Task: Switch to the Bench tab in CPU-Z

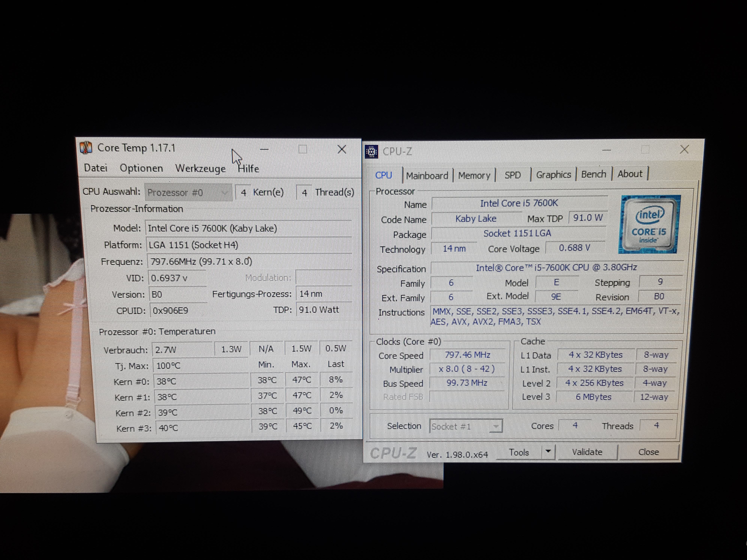Action: 594,174
